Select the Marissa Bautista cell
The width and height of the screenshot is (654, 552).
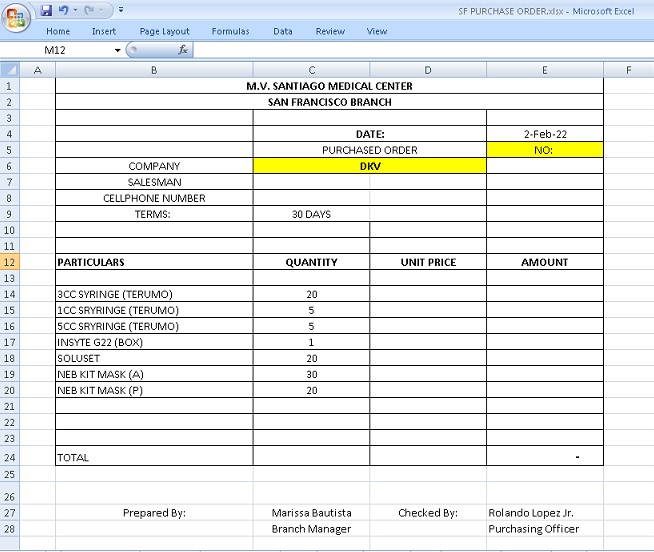pyautogui.click(x=312, y=512)
